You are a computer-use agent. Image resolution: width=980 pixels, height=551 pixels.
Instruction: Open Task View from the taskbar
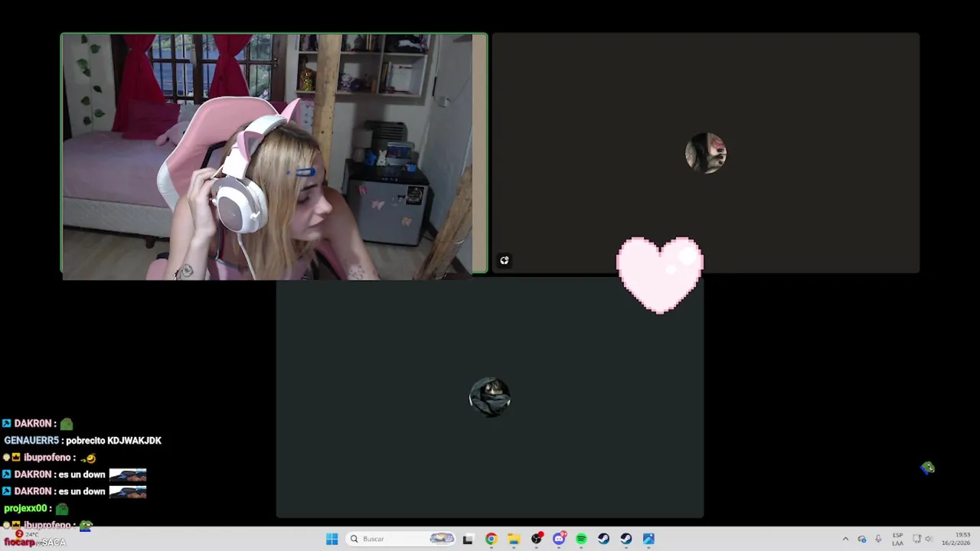pyautogui.click(x=468, y=539)
